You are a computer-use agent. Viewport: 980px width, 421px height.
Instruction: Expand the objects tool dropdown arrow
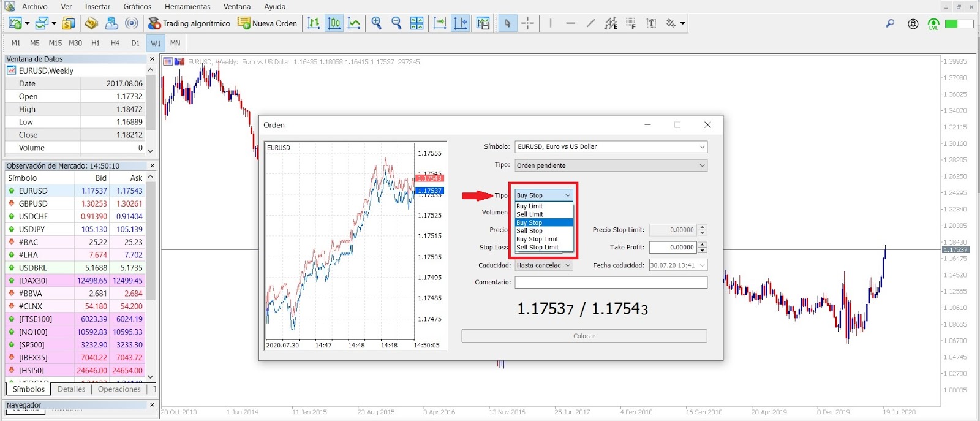(682, 23)
